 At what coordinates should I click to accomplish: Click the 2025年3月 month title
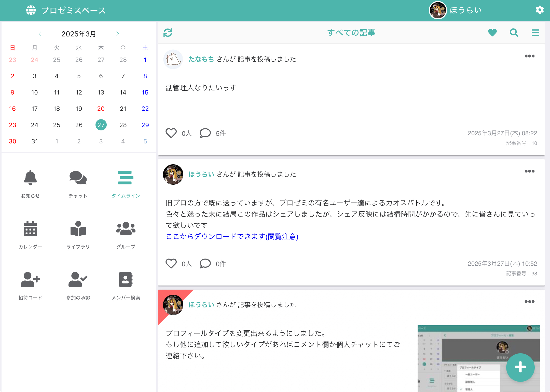pyautogui.click(x=79, y=34)
